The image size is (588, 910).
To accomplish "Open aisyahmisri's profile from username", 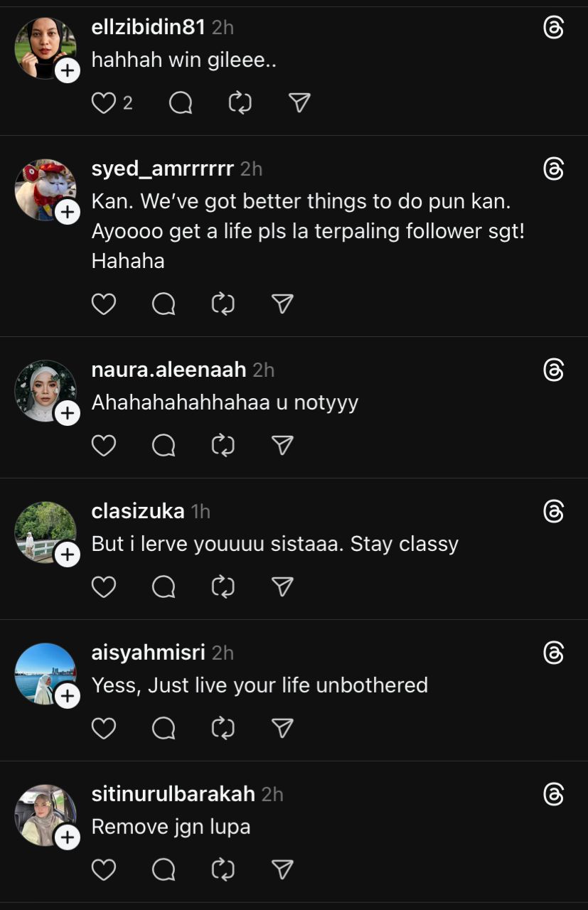I will 149,653.
